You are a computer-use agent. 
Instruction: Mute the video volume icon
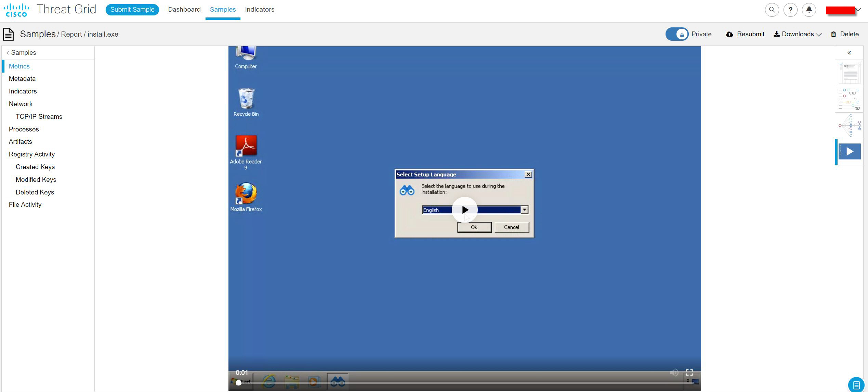(x=674, y=372)
